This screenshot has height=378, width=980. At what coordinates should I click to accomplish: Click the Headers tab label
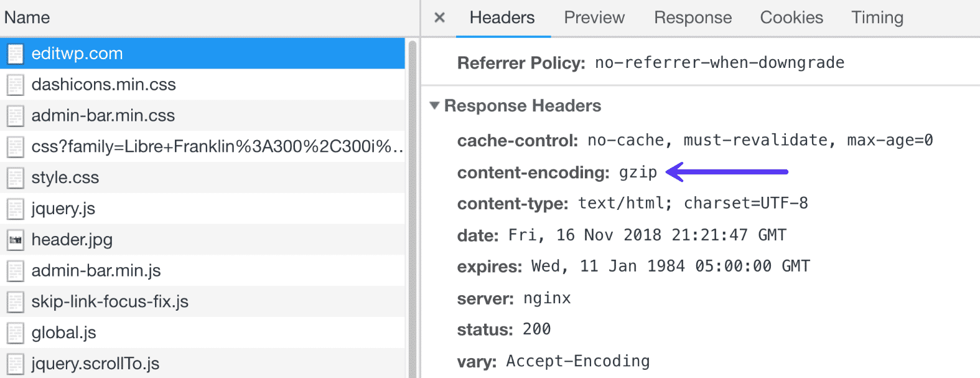(x=502, y=17)
